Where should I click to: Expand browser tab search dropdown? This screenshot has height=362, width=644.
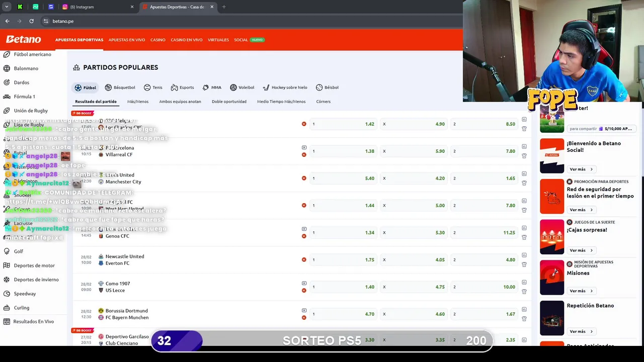pos(7,7)
